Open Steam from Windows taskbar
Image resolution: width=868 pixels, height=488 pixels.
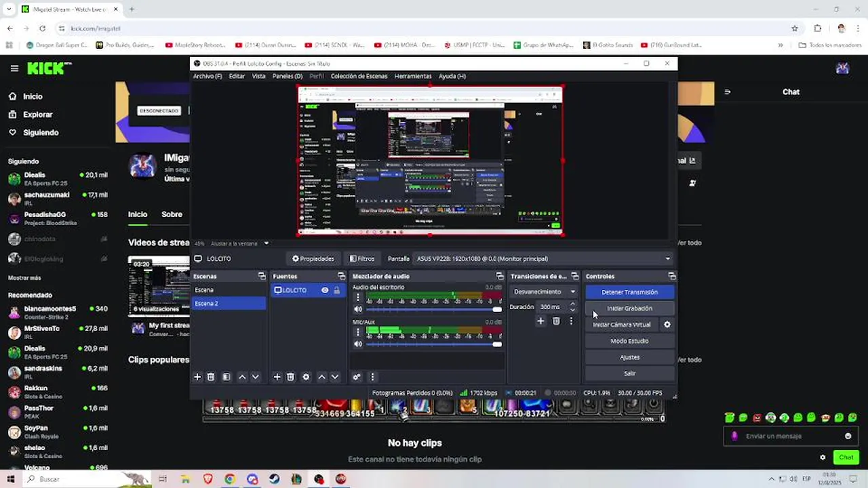coord(274,479)
